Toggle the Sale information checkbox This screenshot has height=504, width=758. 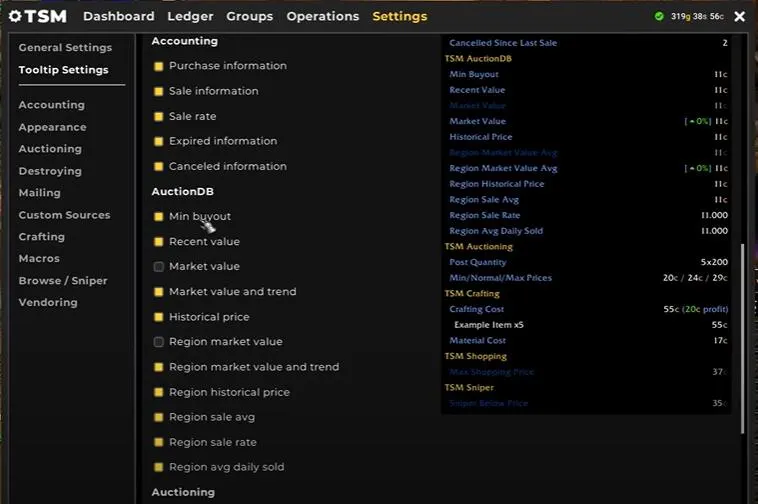pyautogui.click(x=159, y=91)
